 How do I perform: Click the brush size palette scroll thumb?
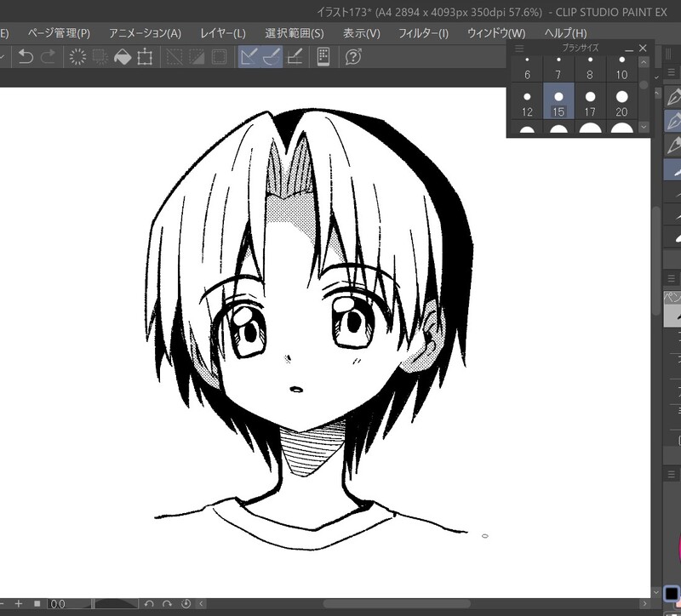[x=644, y=84]
